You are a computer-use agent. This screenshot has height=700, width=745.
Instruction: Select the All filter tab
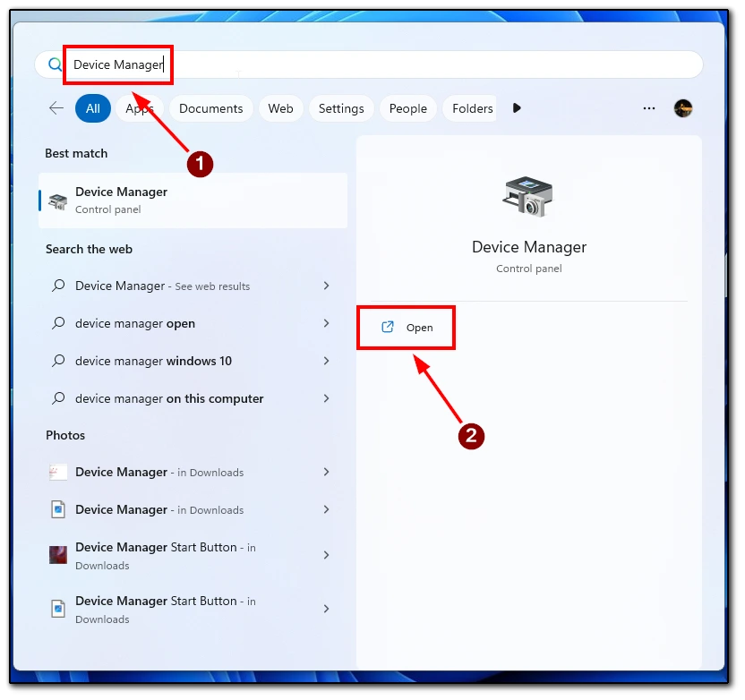click(93, 108)
